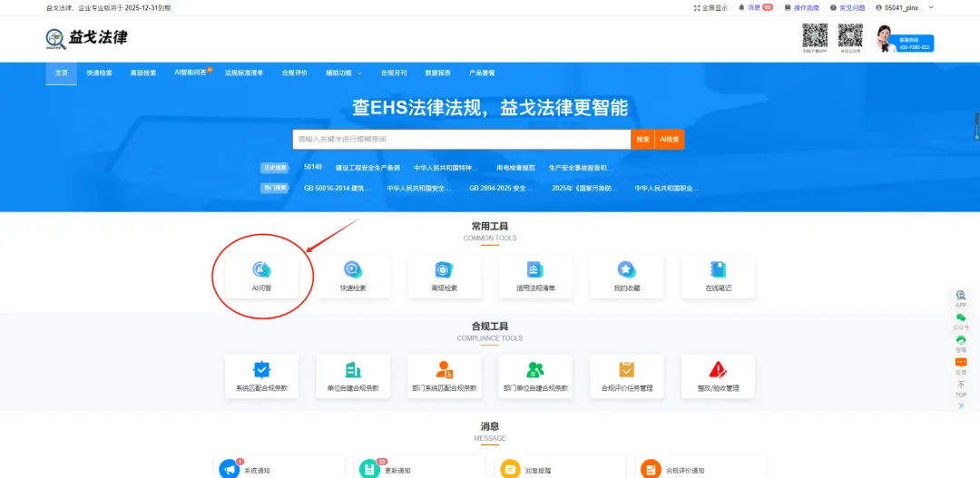Image resolution: width=980 pixels, height=478 pixels.
Task: Click the 常见问题 question mark icon
Action: (833, 8)
